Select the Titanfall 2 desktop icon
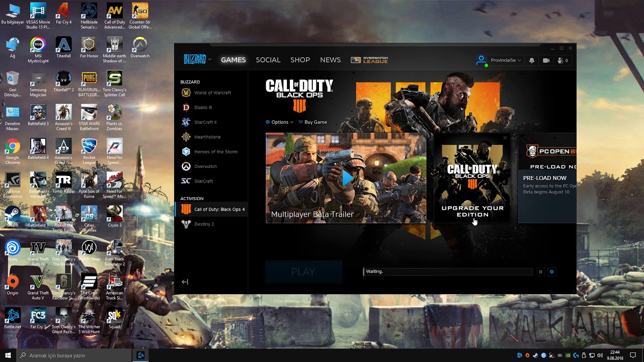 pyautogui.click(x=63, y=81)
